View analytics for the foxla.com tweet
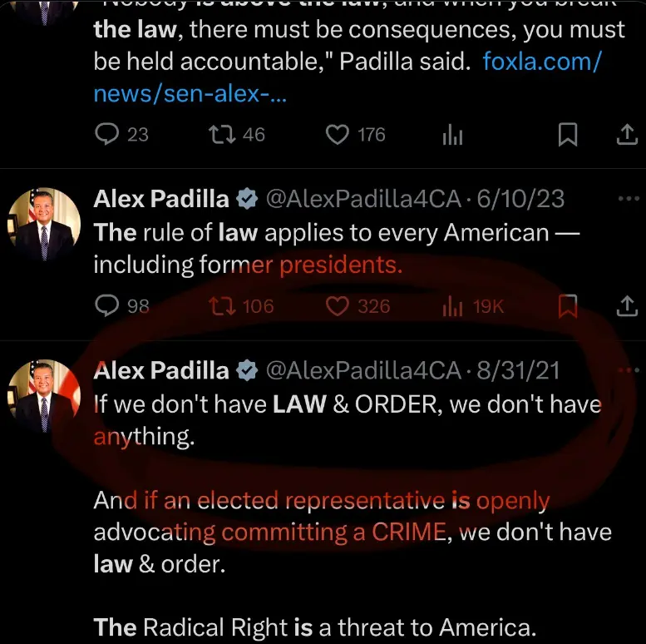Screen dimensions: 646x644 click(x=452, y=136)
